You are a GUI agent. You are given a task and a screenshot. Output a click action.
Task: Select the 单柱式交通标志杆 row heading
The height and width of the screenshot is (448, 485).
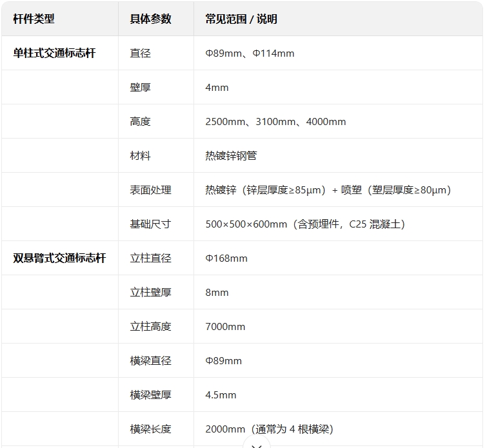54,54
